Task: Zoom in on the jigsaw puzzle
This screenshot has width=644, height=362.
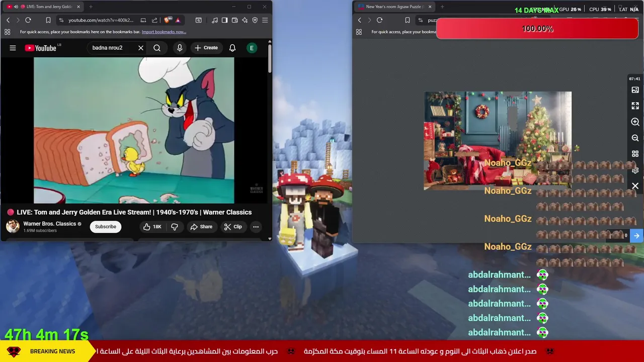Action: click(635, 122)
